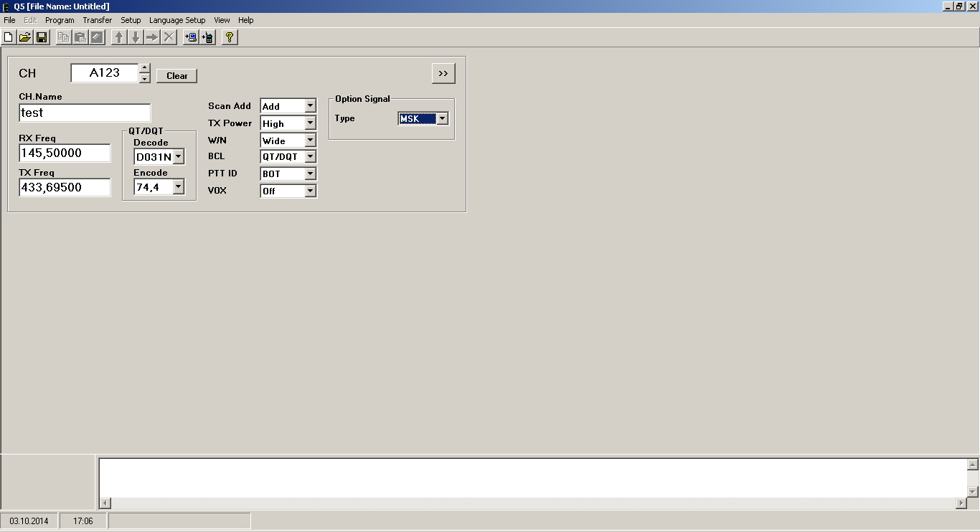Click the TX Power label
Screen dimensions: 980x532
coord(230,123)
